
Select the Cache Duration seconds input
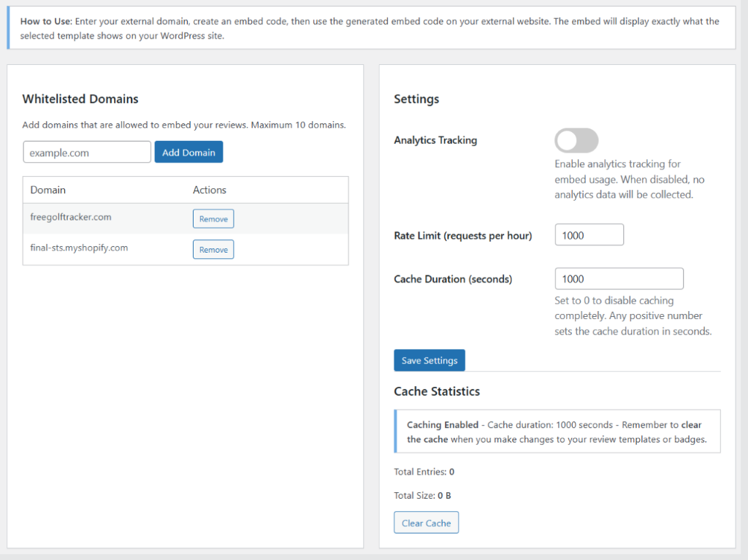pyautogui.click(x=619, y=279)
